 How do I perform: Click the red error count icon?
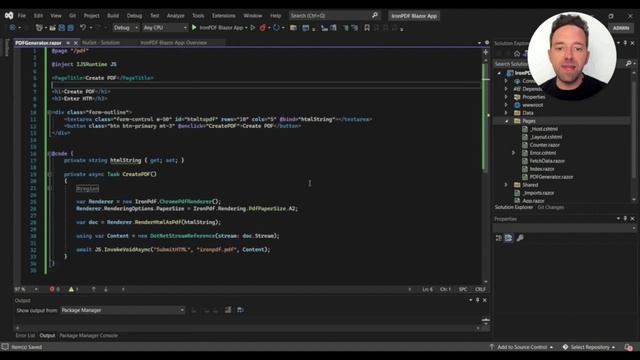(52, 289)
